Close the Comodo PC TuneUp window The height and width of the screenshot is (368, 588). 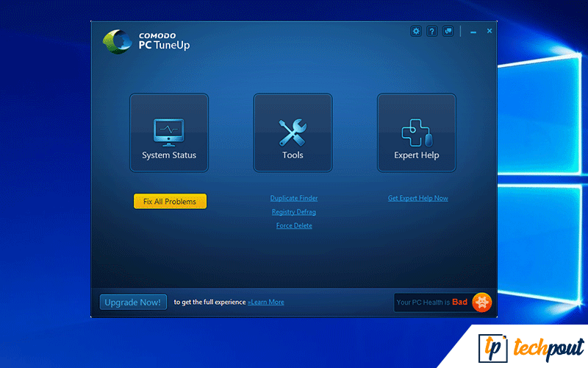pos(490,31)
